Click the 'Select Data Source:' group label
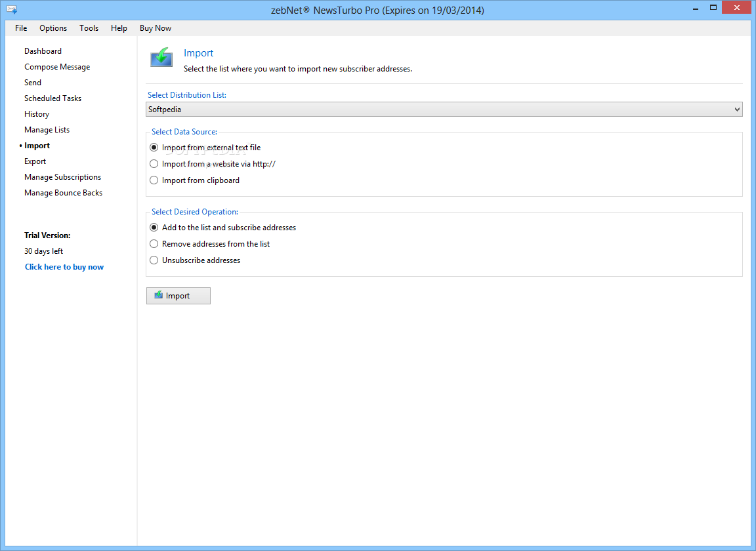Screen dimensions: 756x551 pos(184,132)
